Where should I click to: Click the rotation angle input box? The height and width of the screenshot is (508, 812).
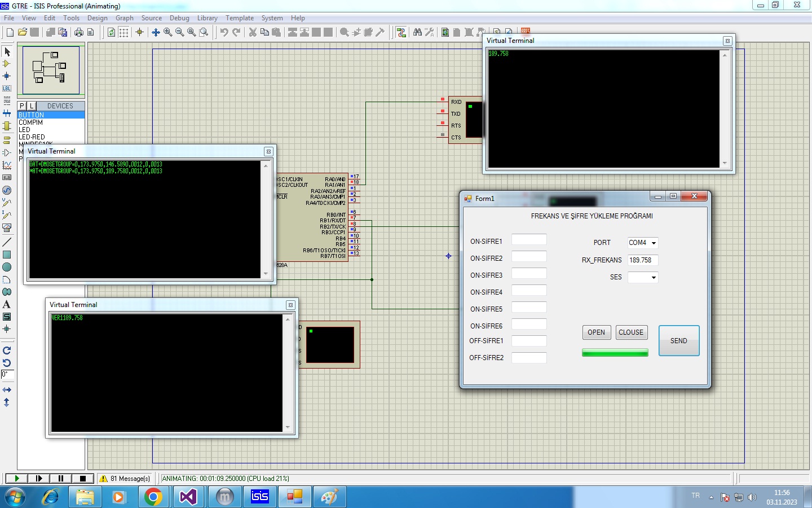[7, 375]
